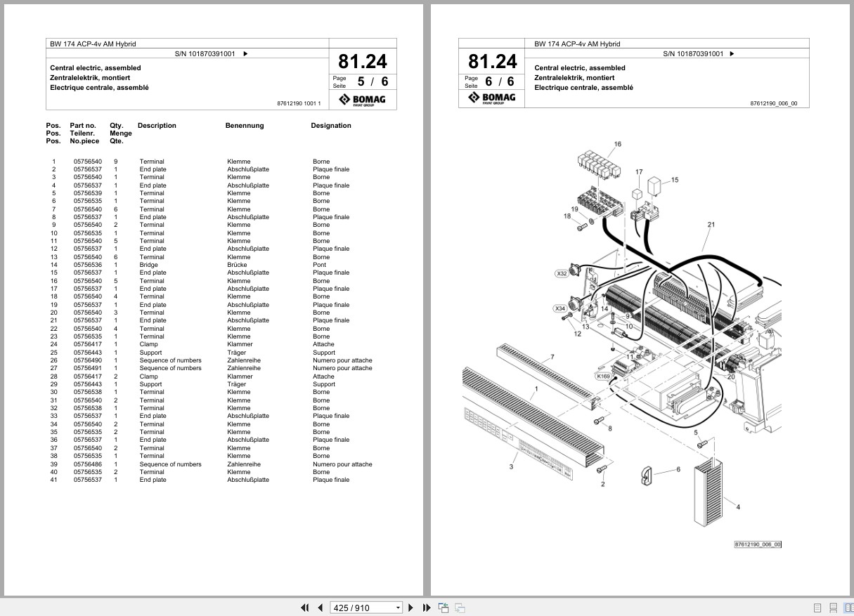
Task: Click callout number 16 in diagram
Action: (x=617, y=145)
